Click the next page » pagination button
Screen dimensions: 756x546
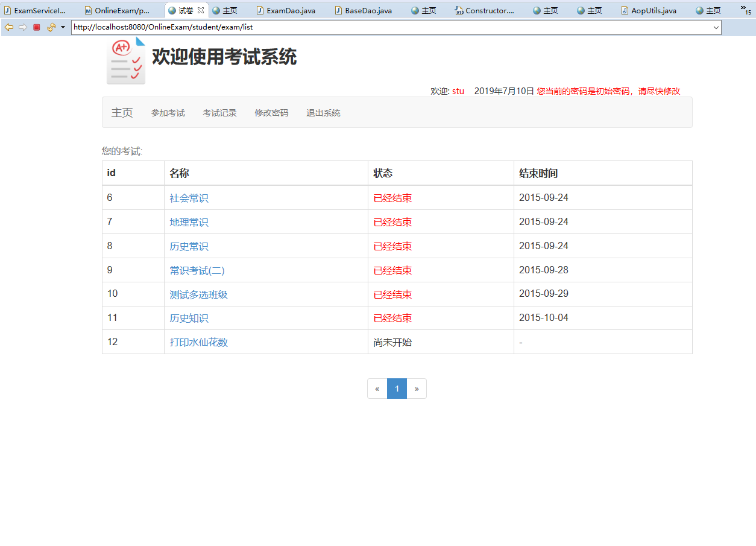(x=417, y=388)
